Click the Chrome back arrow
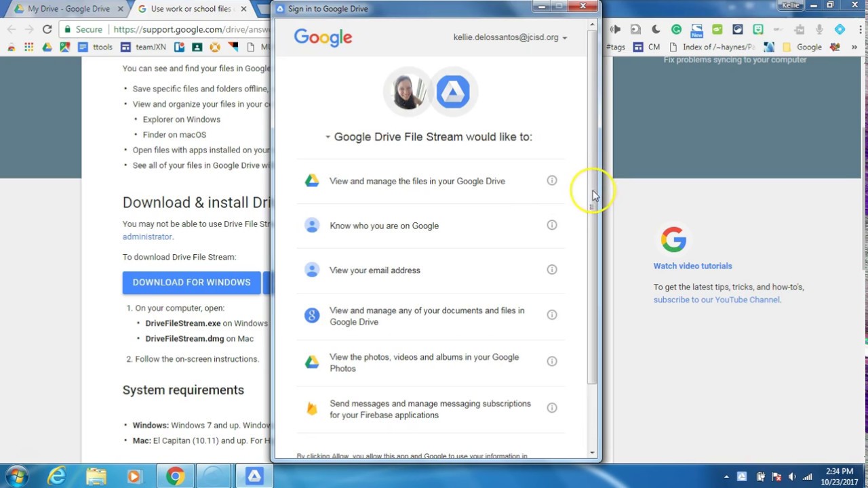Screen dimensions: 868x488 click(12, 29)
